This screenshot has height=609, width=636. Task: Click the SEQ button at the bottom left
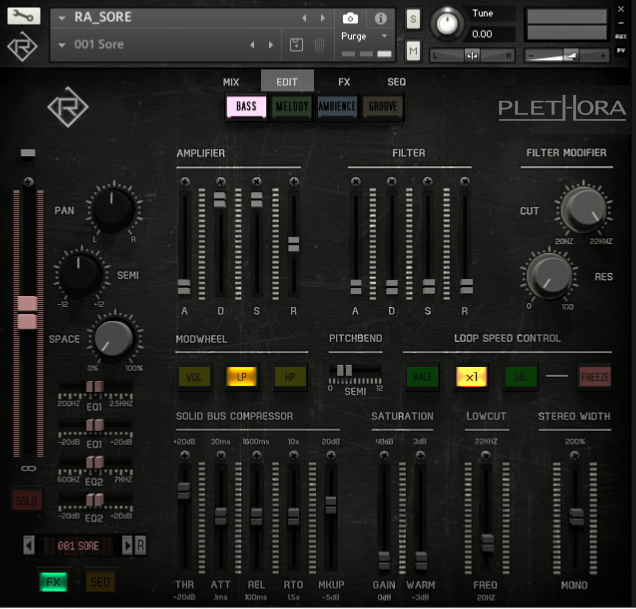point(100,582)
